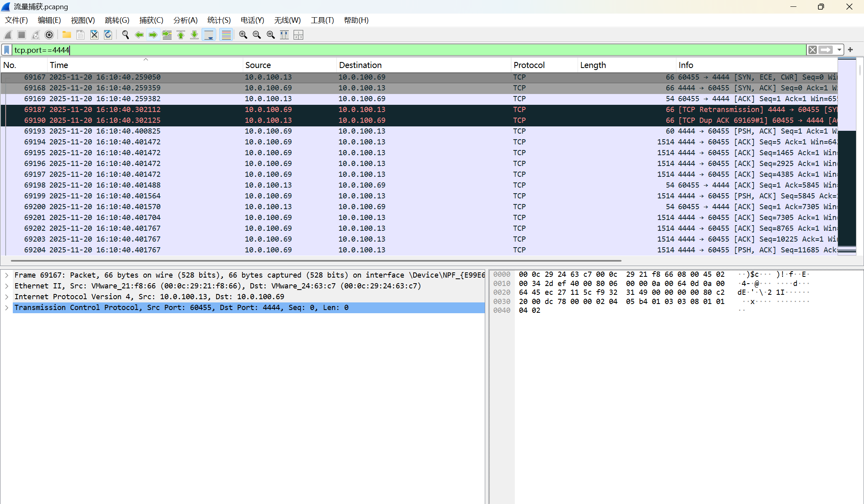Expand the Ethernet II details
Image resolution: width=864 pixels, height=504 pixels.
[x=7, y=286]
